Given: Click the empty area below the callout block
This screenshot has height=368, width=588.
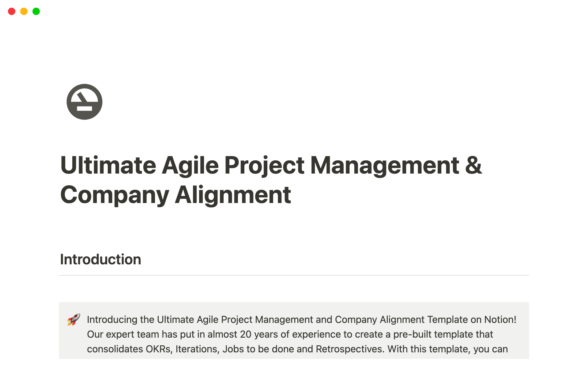Looking at the screenshot, I should (294, 363).
